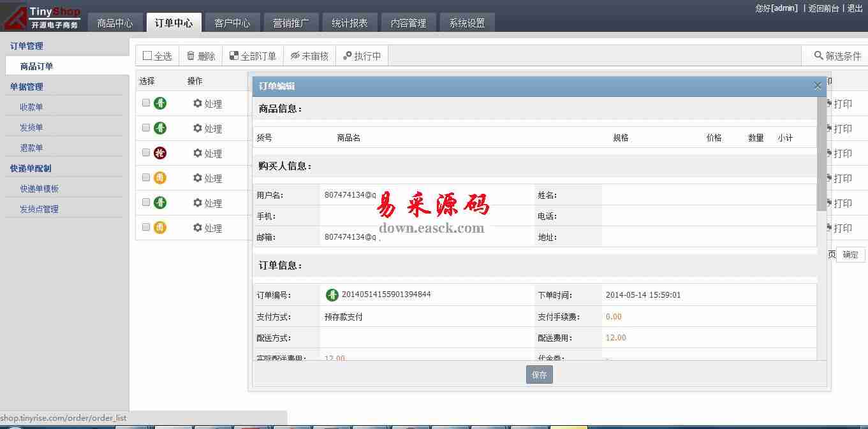
Task: Check the first order row's checkbox
Action: [146, 103]
